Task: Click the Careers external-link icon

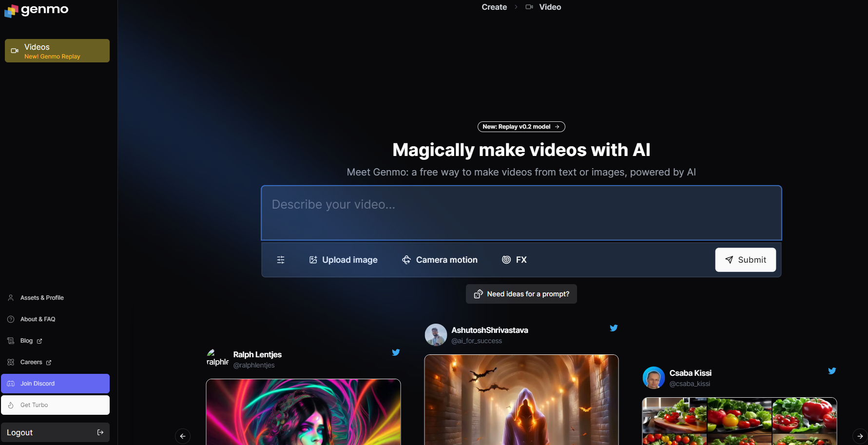Action: (49, 363)
